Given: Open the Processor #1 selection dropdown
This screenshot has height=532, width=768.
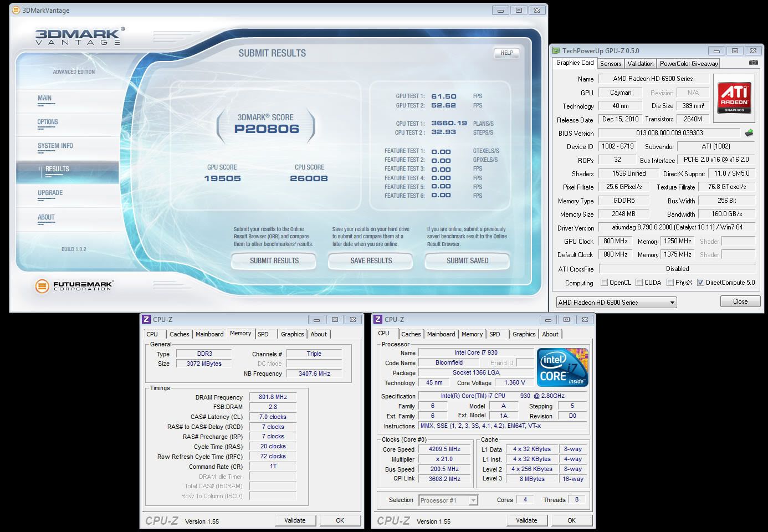Looking at the screenshot, I should point(448,500).
